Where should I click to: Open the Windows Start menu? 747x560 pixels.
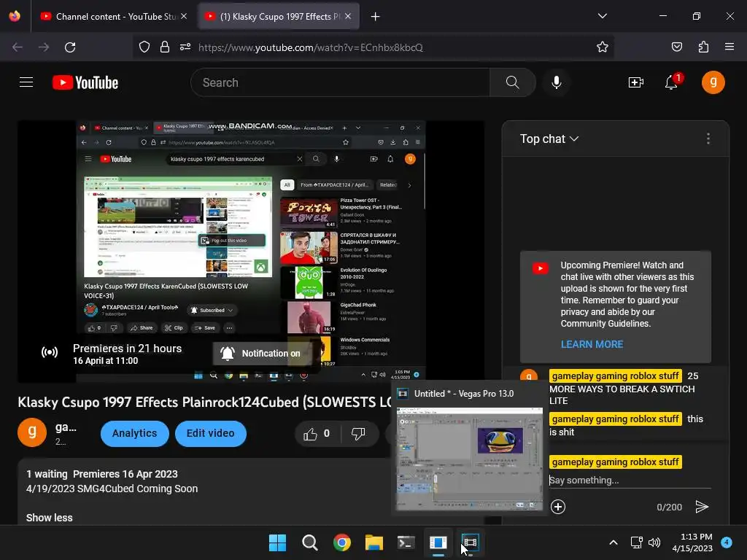coord(278,542)
